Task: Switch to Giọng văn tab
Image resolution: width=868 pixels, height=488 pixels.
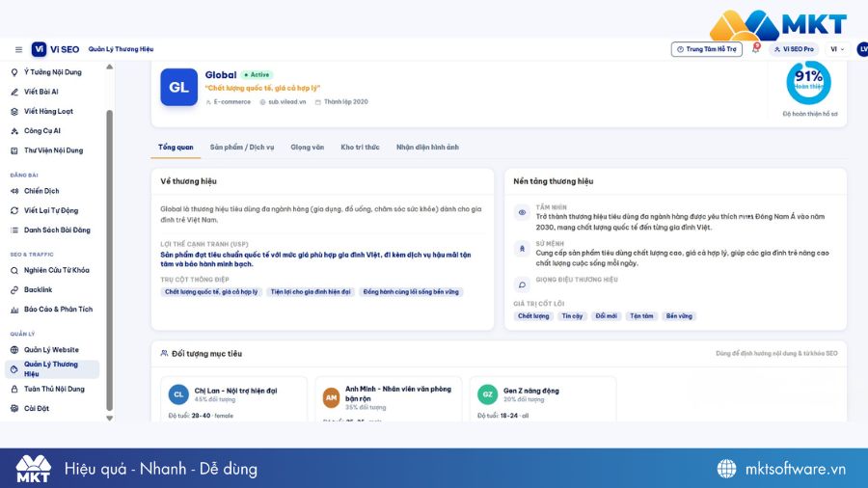Action: (308, 148)
